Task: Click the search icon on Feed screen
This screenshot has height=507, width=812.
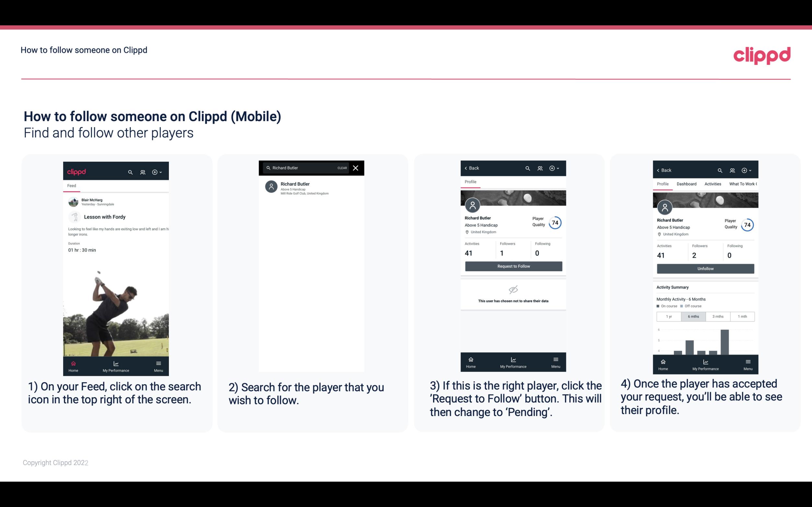Action: (x=130, y=171)
